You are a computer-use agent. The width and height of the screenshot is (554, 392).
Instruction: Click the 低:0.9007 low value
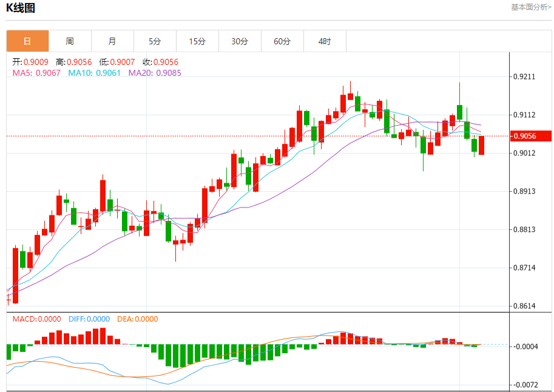click(117, 63)
